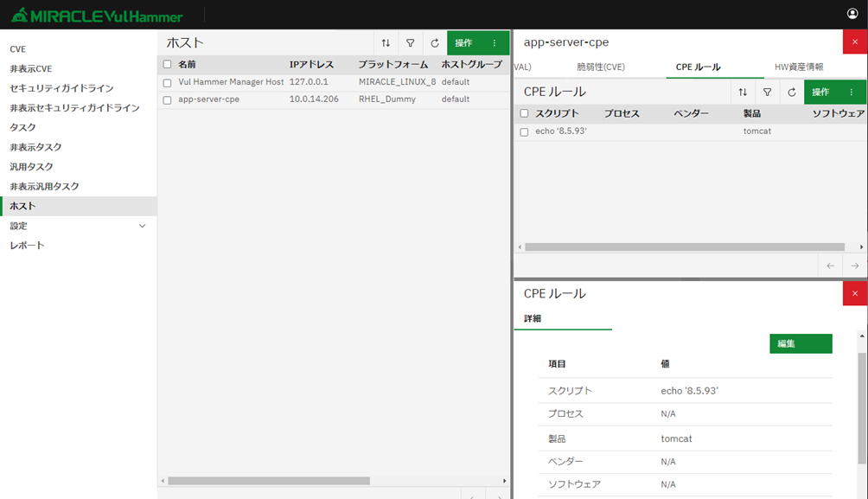Click the sort icon in CPE ルール panel
868x499 pixels.
click(743, 93)
